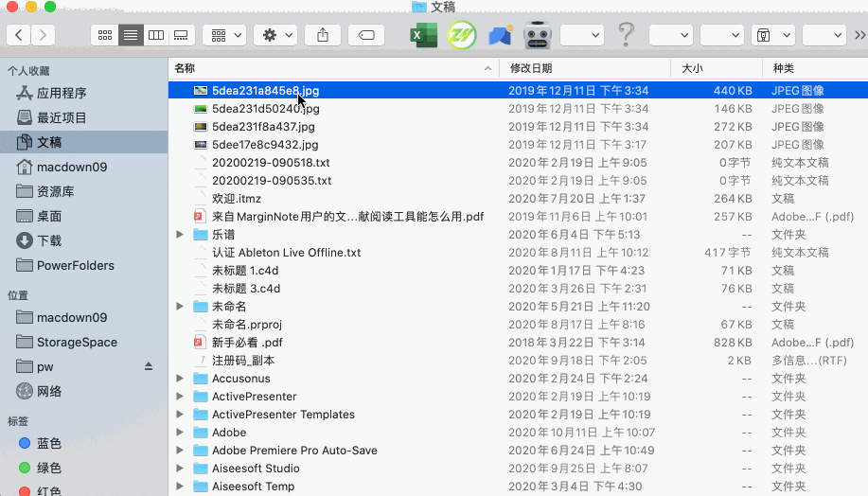Open PowerFolders in the sidebar
The height and width of the screenshot is (496, 868).
(x=84, y=265)
